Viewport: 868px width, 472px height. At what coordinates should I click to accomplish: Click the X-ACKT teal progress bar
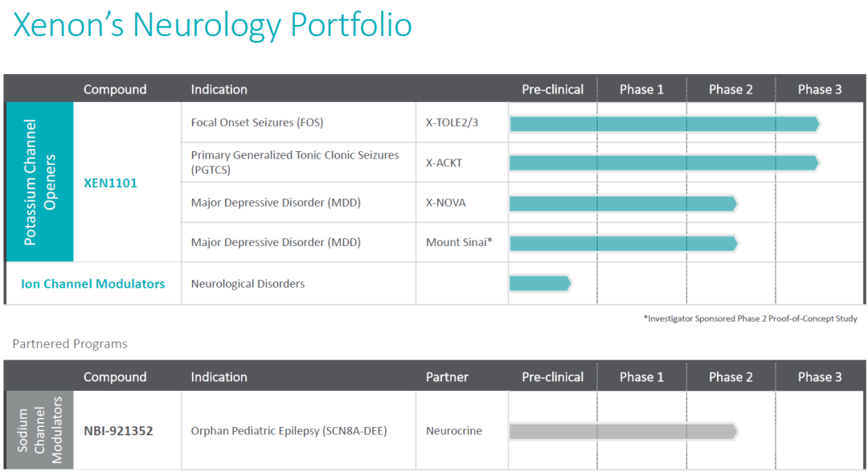point(664,162)
